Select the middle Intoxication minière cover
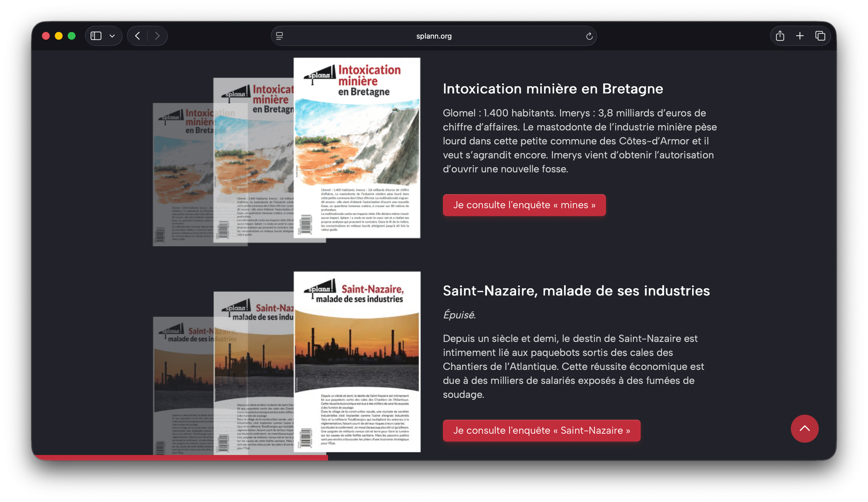 (253, 160)
